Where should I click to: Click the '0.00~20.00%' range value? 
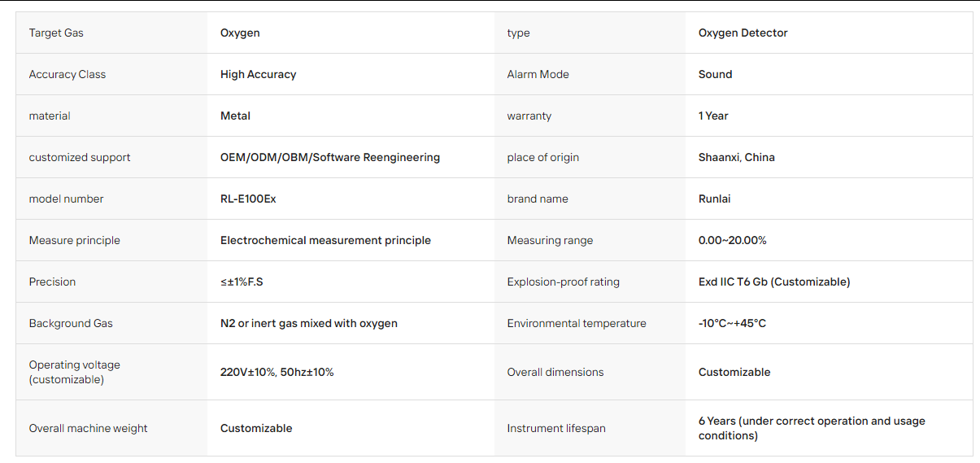click(x=733, y=241)
